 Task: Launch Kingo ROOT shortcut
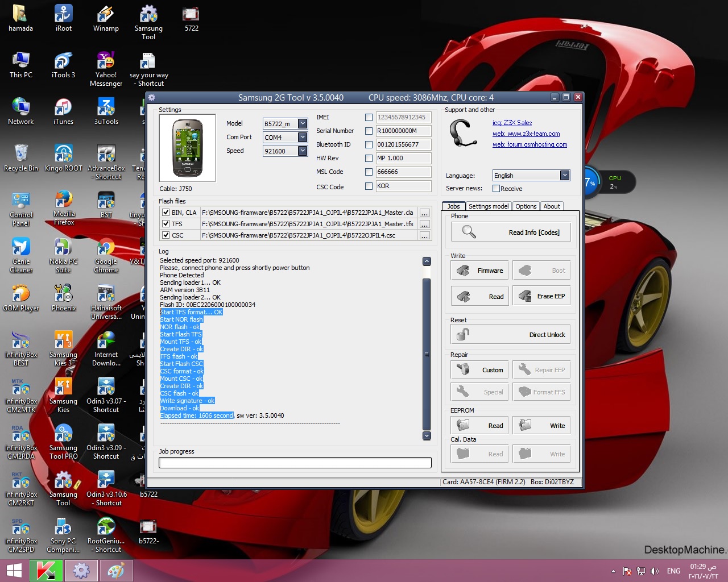(63, 158)
